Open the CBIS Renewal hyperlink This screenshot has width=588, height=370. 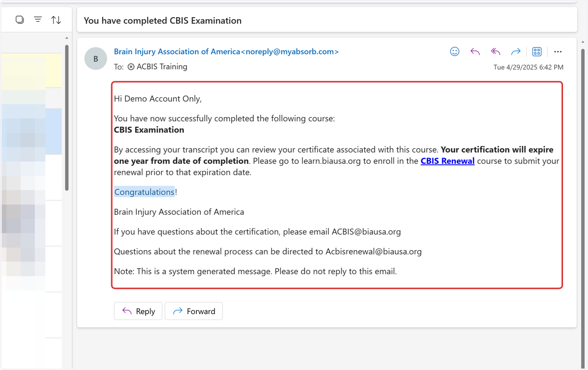click(x=447, y=161)
